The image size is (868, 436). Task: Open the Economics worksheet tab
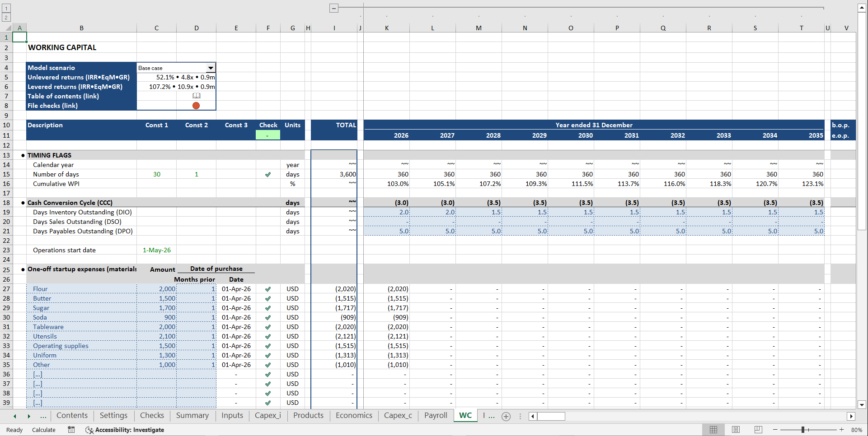[353, 415]
